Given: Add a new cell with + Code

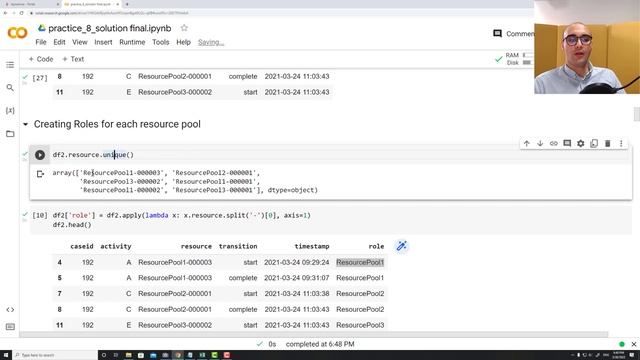Looking at the screenshot, I should 41,59.
